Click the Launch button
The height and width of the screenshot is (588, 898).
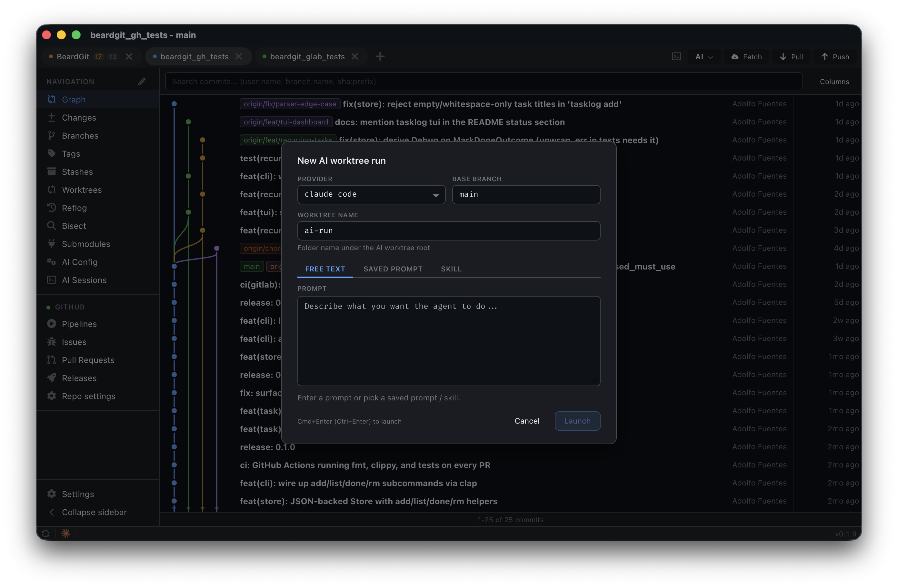pos(577,421)
